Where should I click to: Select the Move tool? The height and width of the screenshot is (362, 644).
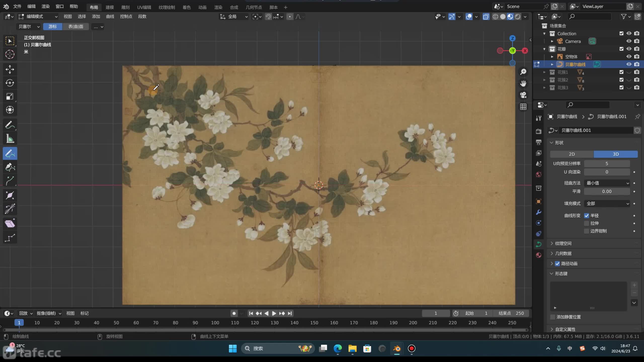(10, 69)
